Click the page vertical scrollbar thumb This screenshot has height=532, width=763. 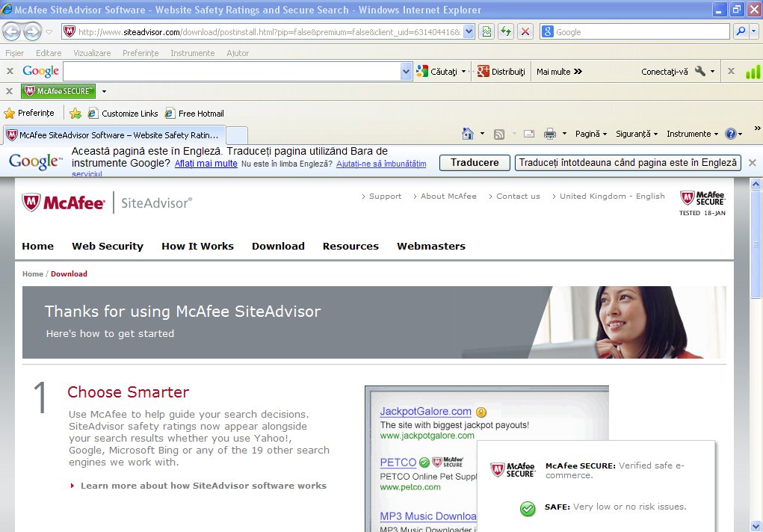click(756, 244)
